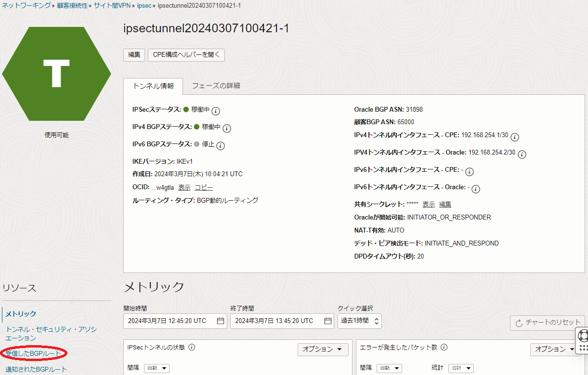Click info icon for IPv6 Oracle tunnel interface

pyautogui.click(x=475, y=188)
